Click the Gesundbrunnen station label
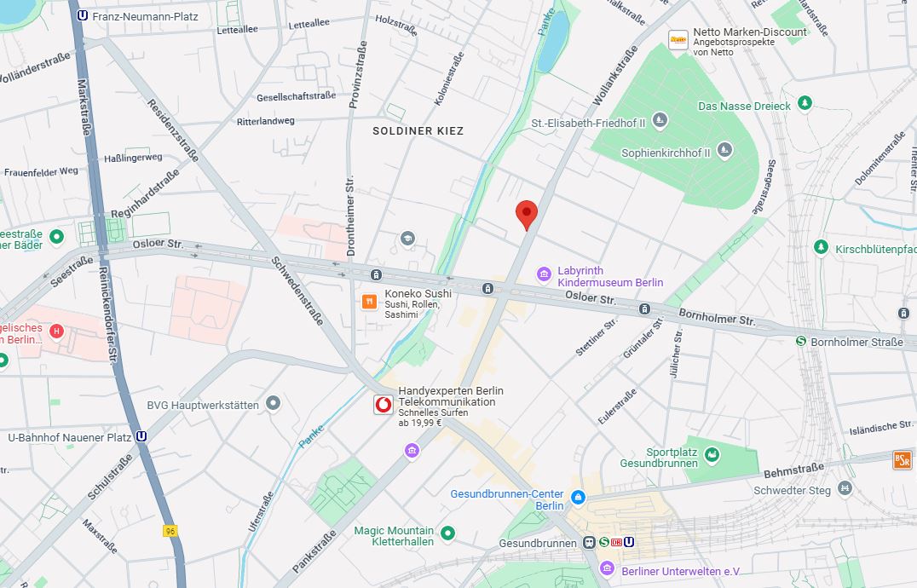The height and width of the screenshot is (588, 917). point(538,543)
